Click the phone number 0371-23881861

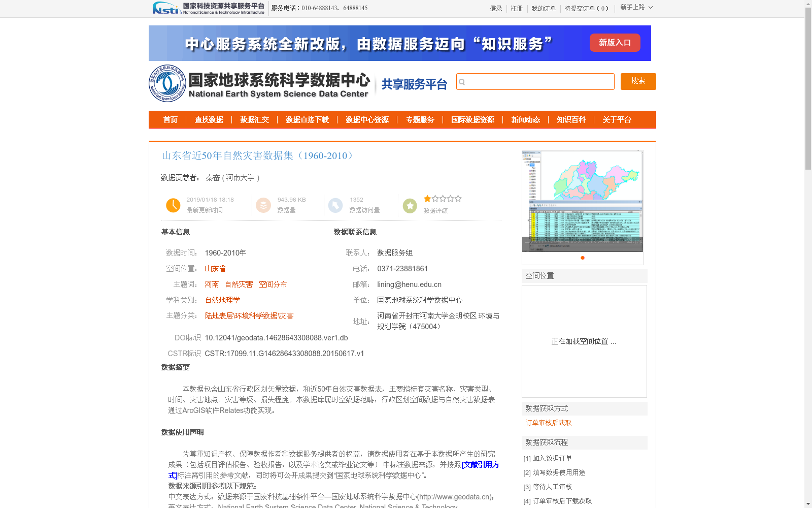click(x=402, y=269)
